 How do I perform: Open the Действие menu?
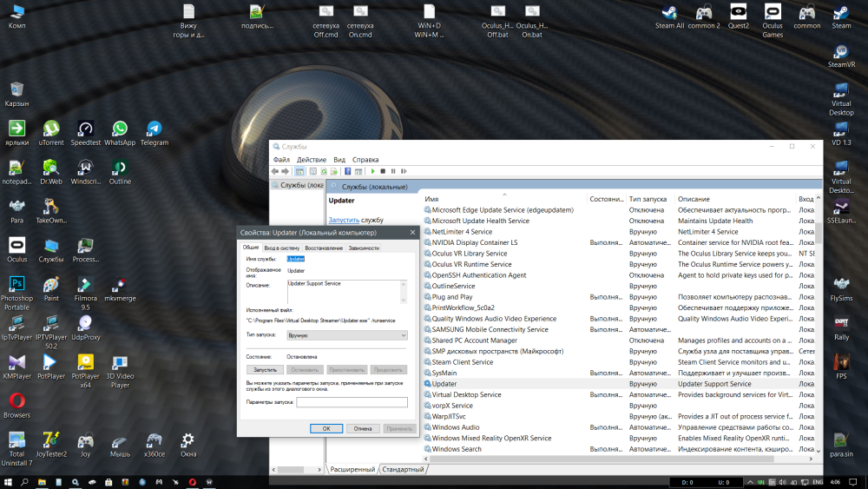pos(312,160)
